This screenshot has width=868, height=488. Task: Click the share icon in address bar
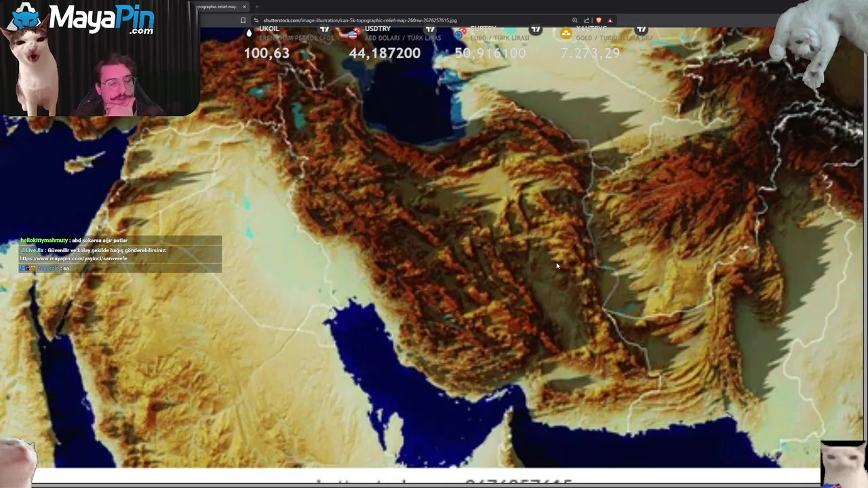(587, 20)
